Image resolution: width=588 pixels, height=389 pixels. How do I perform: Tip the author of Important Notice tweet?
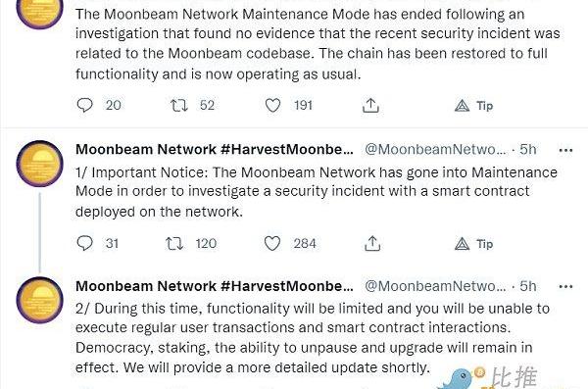click(x=473, y=244)
